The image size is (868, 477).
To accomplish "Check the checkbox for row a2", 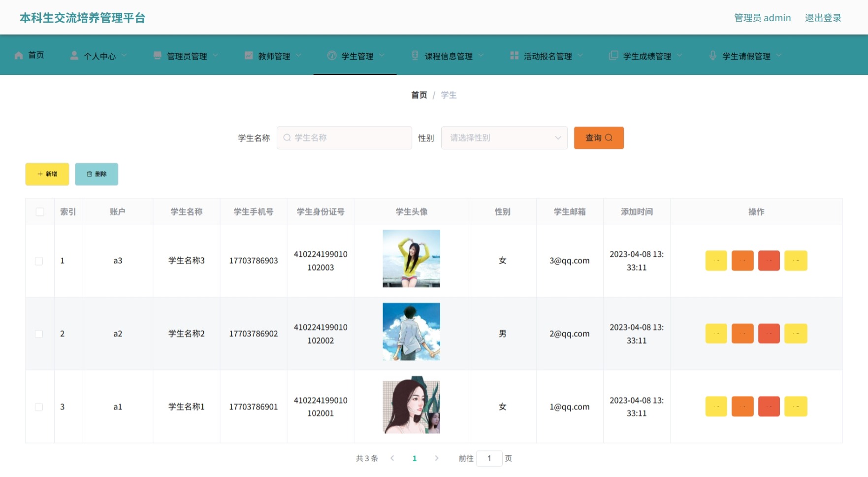I will 39,334.
